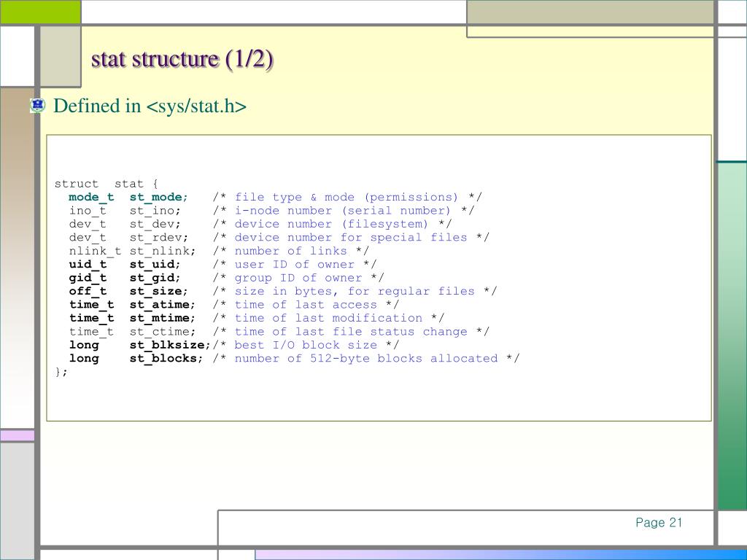Click comment best I/O block size

[x=306, y=345]
